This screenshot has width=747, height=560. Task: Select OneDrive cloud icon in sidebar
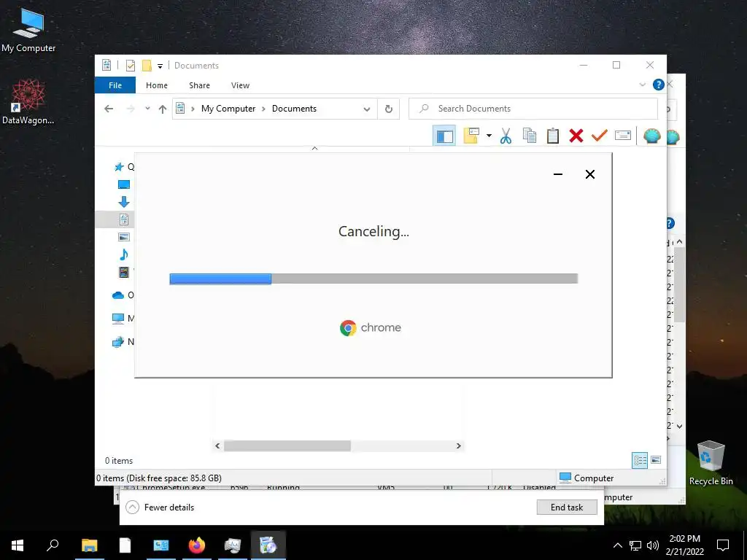(x=118, y=295)
